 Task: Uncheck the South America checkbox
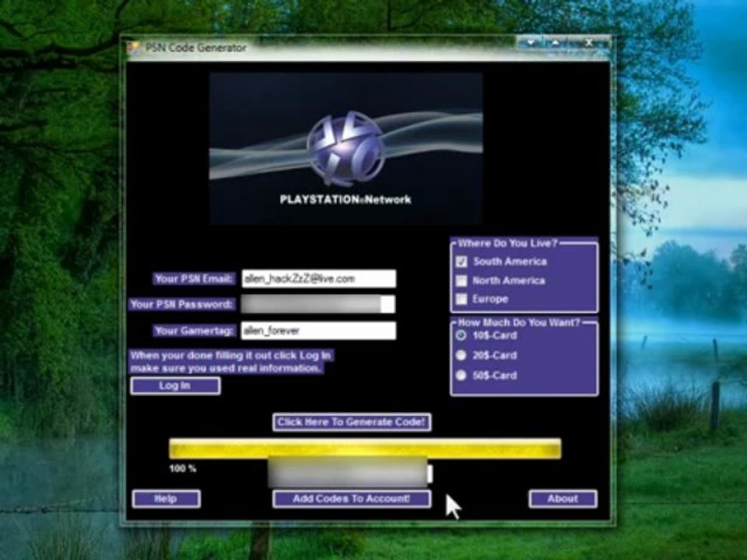[x=461, y=261]
